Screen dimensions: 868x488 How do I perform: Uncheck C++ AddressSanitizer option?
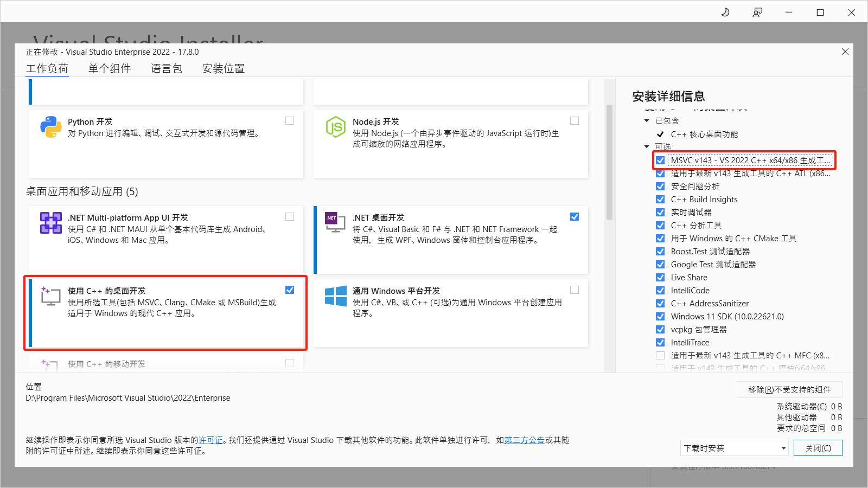click(x=660, y=304)
